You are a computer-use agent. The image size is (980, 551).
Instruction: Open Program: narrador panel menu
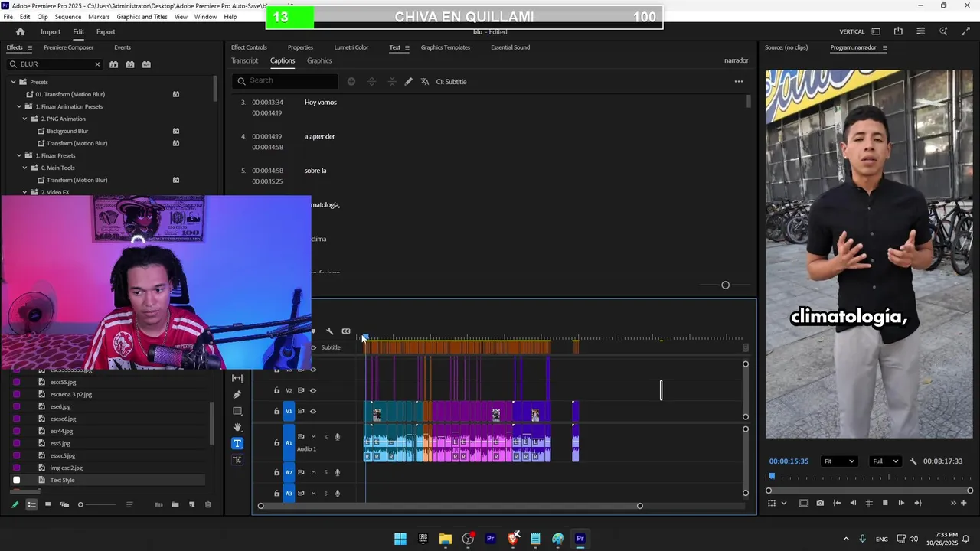tap(885, 47)
